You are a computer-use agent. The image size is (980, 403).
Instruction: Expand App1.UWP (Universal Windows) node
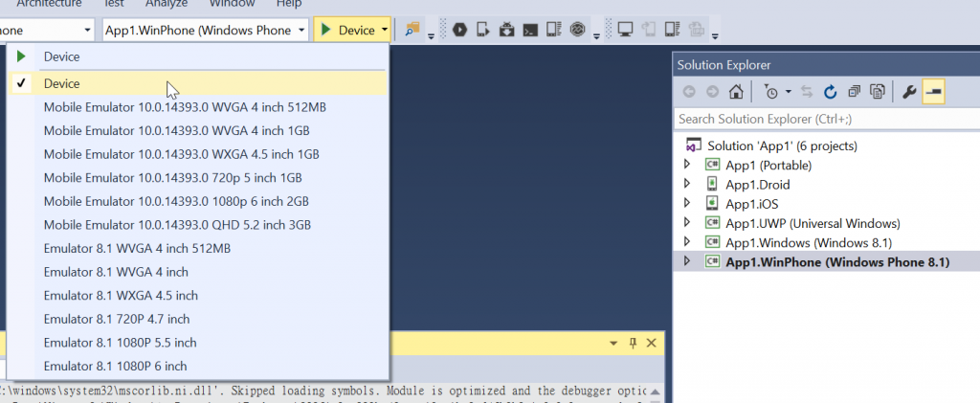click(x=687, y=223)
